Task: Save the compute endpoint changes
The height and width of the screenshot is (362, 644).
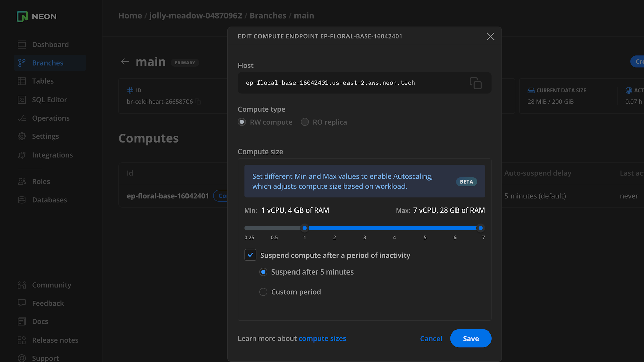Action: [x=471, y=338]
